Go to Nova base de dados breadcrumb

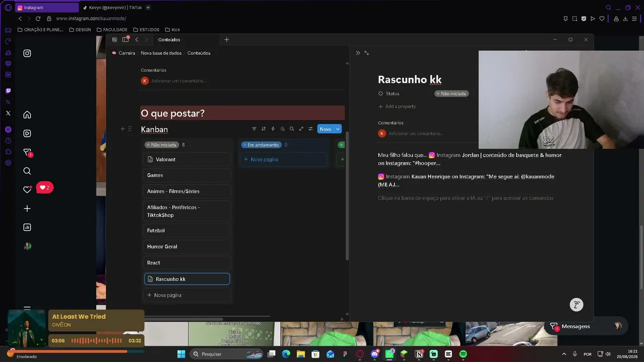[x=161, y=53]
